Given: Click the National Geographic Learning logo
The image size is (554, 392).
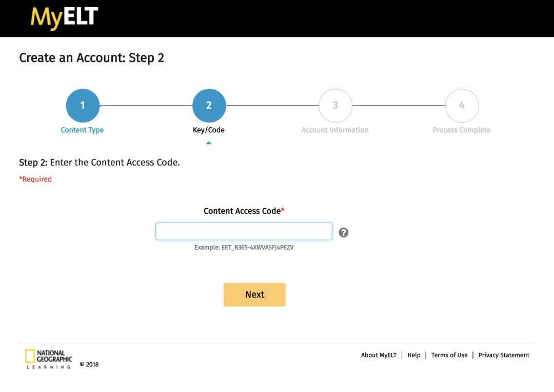Looking at the screenshot, I should click(x=48, y=359).
